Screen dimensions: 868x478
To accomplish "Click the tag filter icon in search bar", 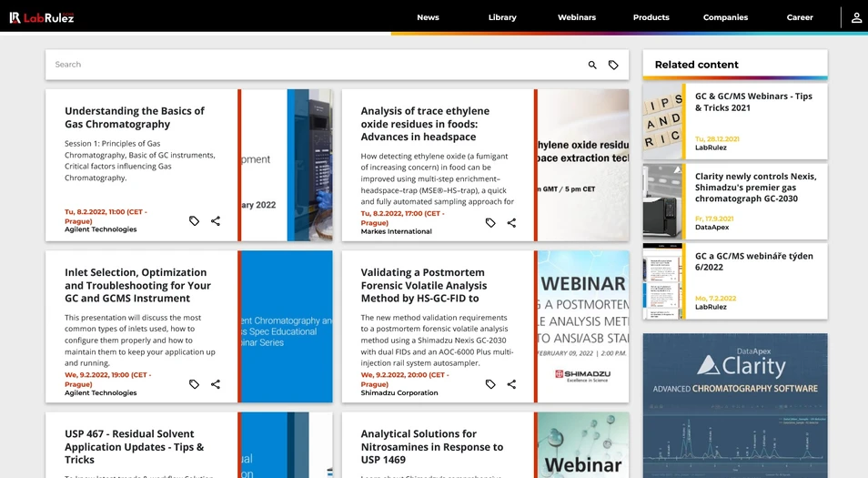I will (613, 65).
